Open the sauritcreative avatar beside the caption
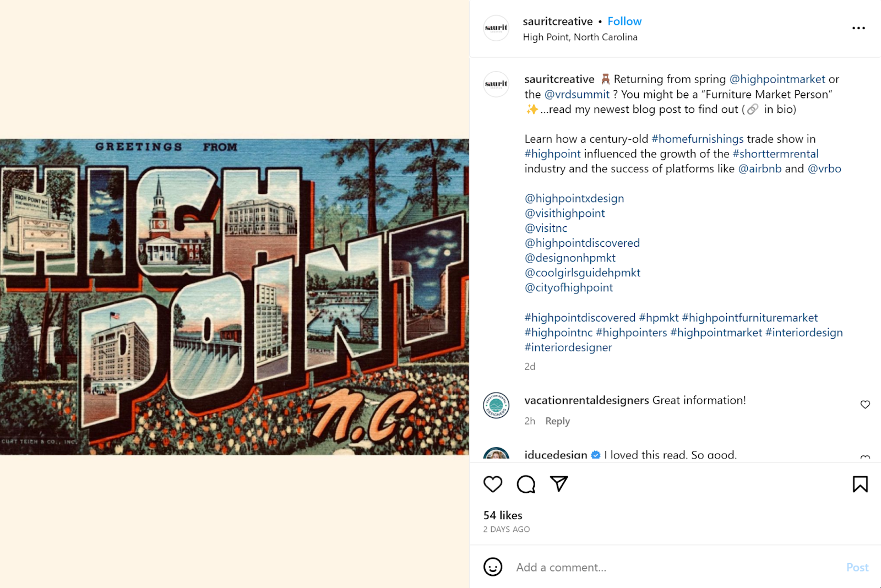881x588 pixels. click(x=496, y=84)
